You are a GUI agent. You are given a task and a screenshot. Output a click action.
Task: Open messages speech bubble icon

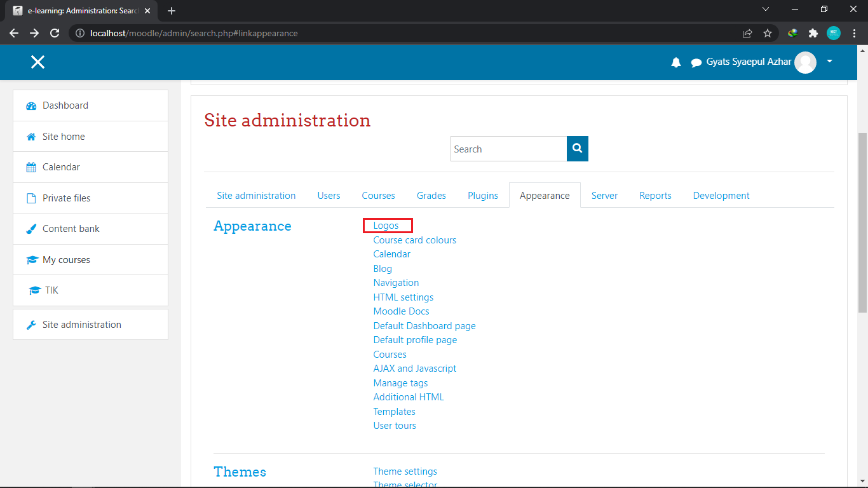(x=696, y=62)
